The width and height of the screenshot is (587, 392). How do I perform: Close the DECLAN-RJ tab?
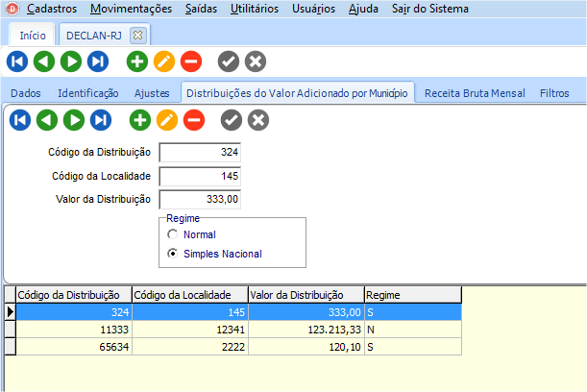click(137, 36)
